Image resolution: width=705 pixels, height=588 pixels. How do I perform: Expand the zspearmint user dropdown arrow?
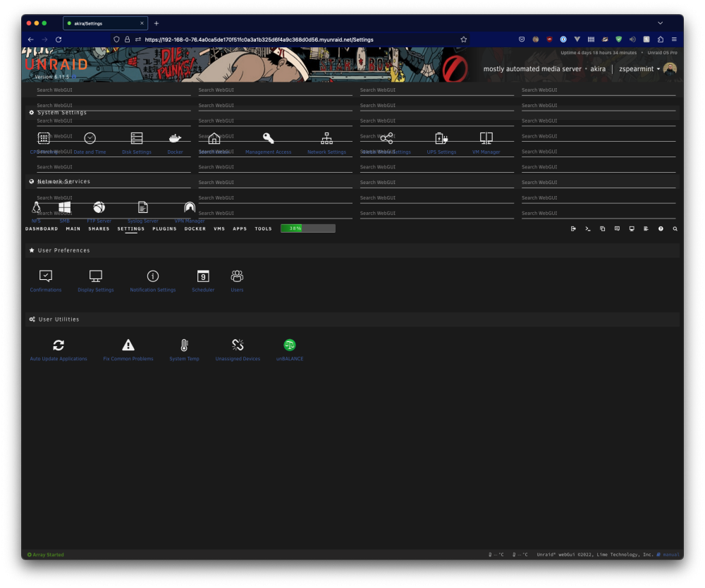coord(658,69)
